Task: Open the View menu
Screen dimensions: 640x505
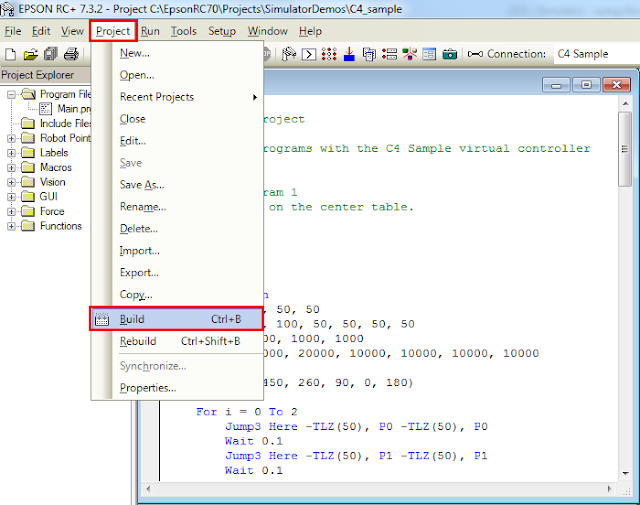Action: tap(72, 31)
